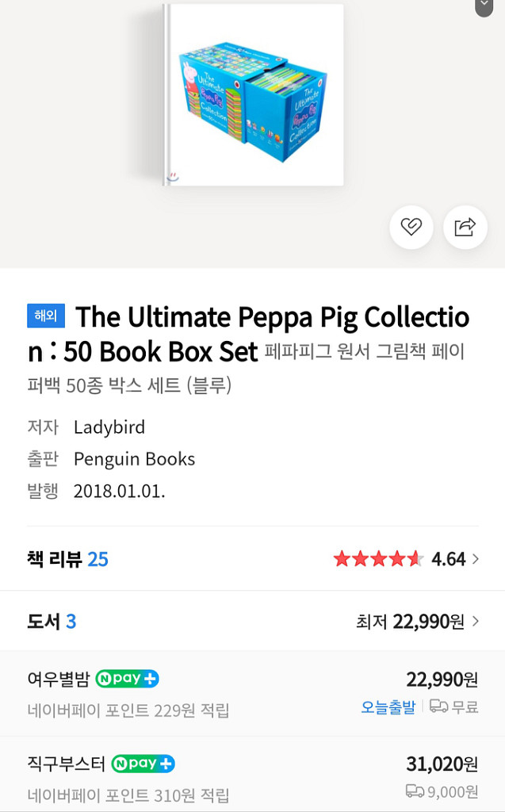Open review details chevron next to 4.64
The height and width of the screenshot is (812, 505).
click(476, 559)
